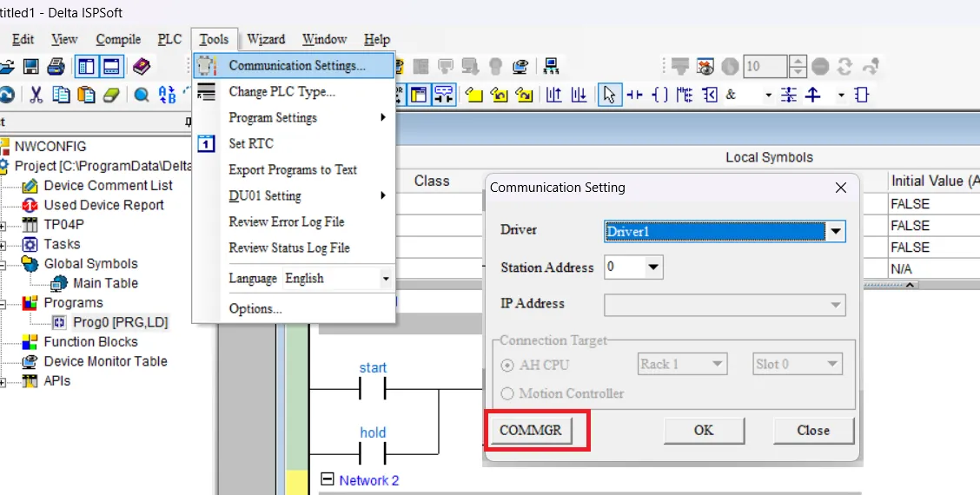Open the Rack 1 dropdown
The height and width of the screenshot is (495, 980).
pyautogui.click(x=718, y=364)
